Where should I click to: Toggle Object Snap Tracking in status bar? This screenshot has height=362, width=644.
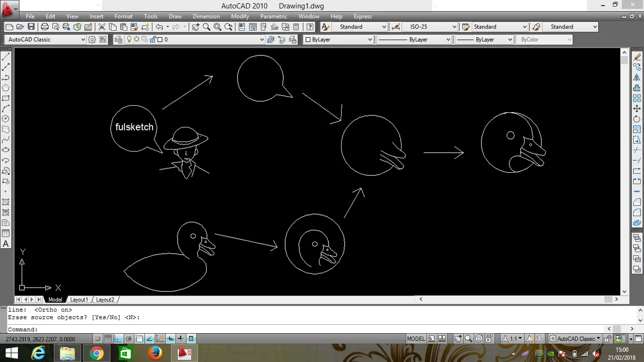point(149,339)
